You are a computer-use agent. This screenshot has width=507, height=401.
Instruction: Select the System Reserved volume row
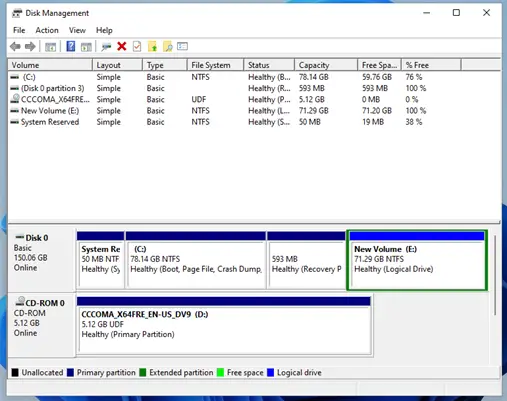[253, 122]
